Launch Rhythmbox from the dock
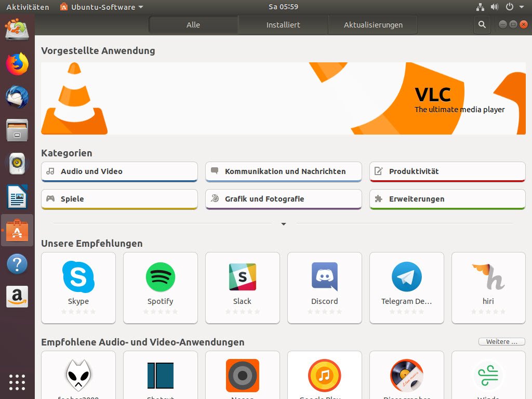Image resolution: width=532 pixels, height=399 pixels. click(x=17, y=164)
